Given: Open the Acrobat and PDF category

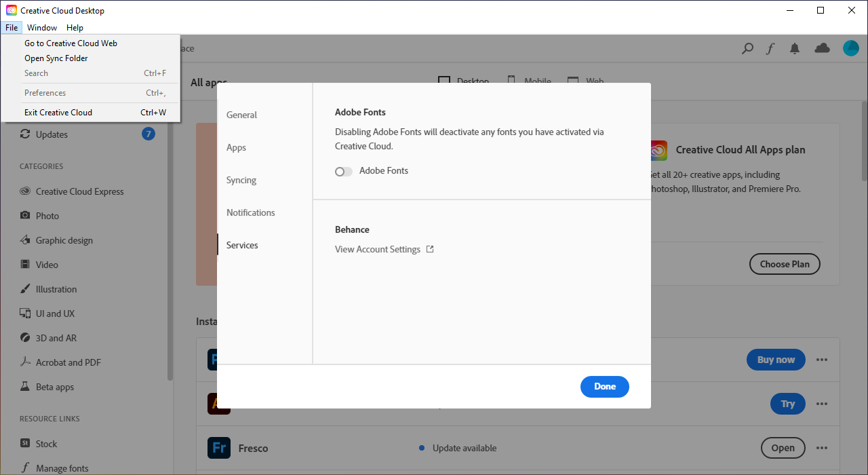Looking at the screenshot, I should (x=68, y=362).
